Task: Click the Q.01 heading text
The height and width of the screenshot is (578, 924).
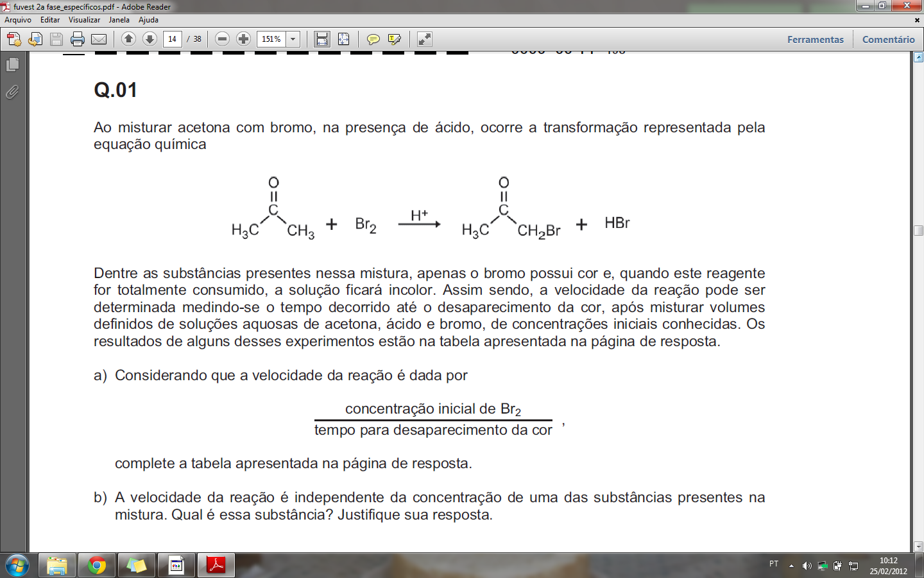Action: pyautogui.click(x=116, y=90)
